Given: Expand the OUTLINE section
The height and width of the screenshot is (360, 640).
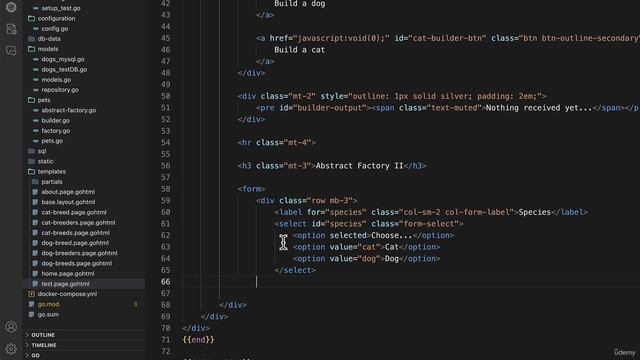Looking at the screenshot, I should pyautogui.click(x=43, y=335).
